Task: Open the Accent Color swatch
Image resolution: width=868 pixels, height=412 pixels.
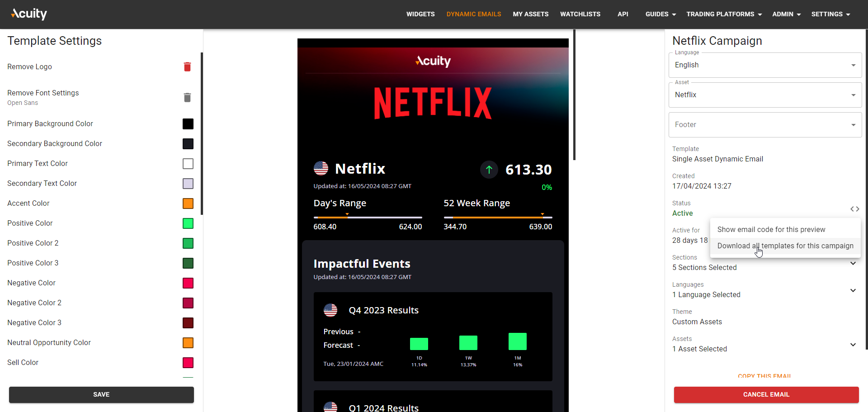Action: pos(188,204)
